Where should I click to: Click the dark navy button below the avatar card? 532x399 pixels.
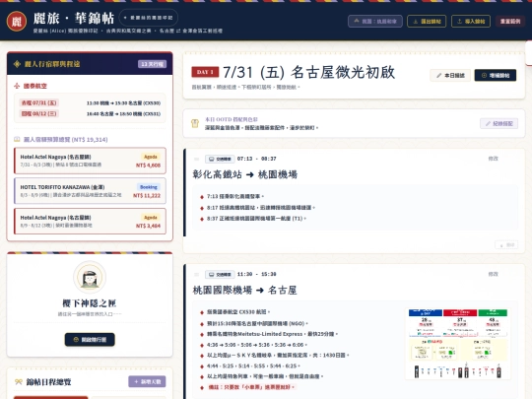point(90,340)
